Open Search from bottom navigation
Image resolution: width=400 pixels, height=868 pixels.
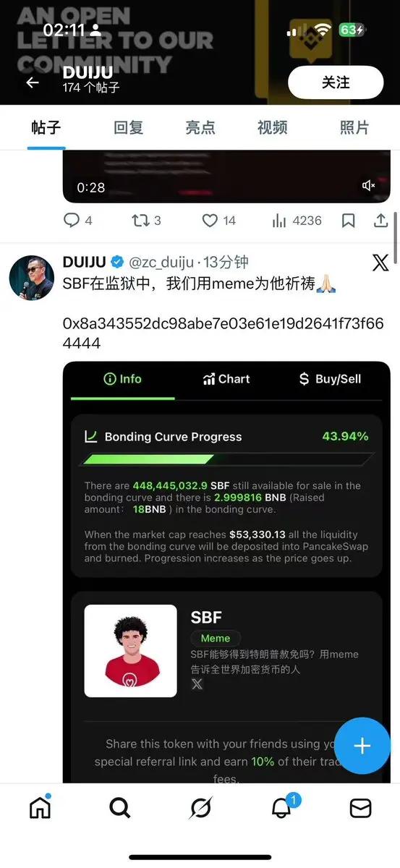point(120,807)
